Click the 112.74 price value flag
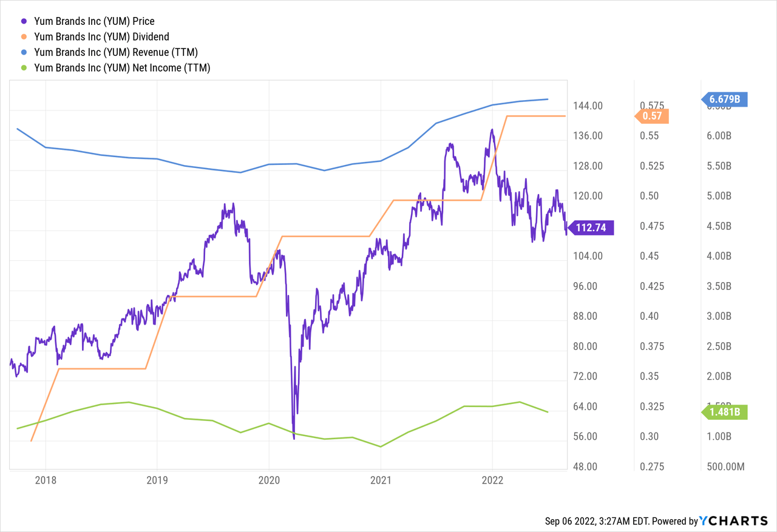 click(x=589, y=227)
